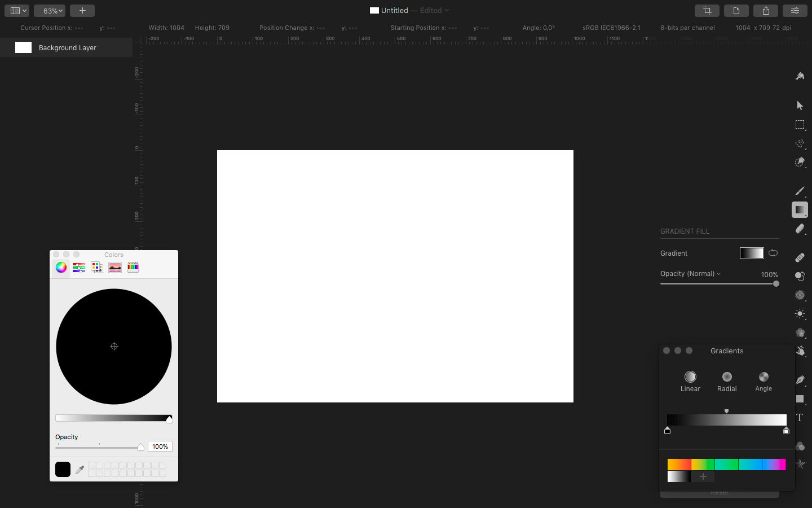This screenshot has width=812, height=508.
Task: Click the black gradient color stop
Action: tap(667, 431)
